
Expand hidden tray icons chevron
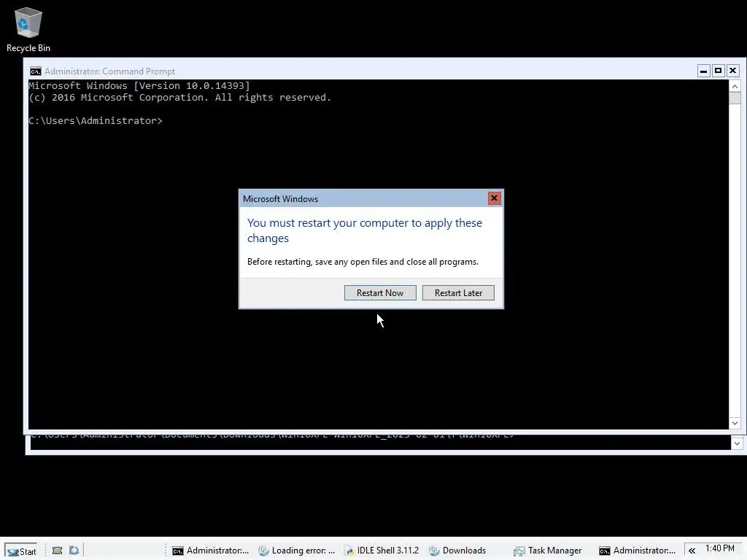692,551
